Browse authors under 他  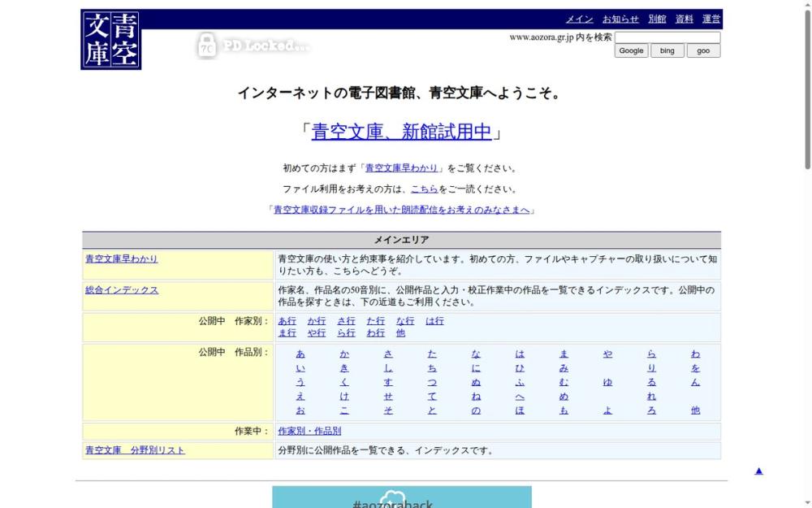tap(400, 332)
